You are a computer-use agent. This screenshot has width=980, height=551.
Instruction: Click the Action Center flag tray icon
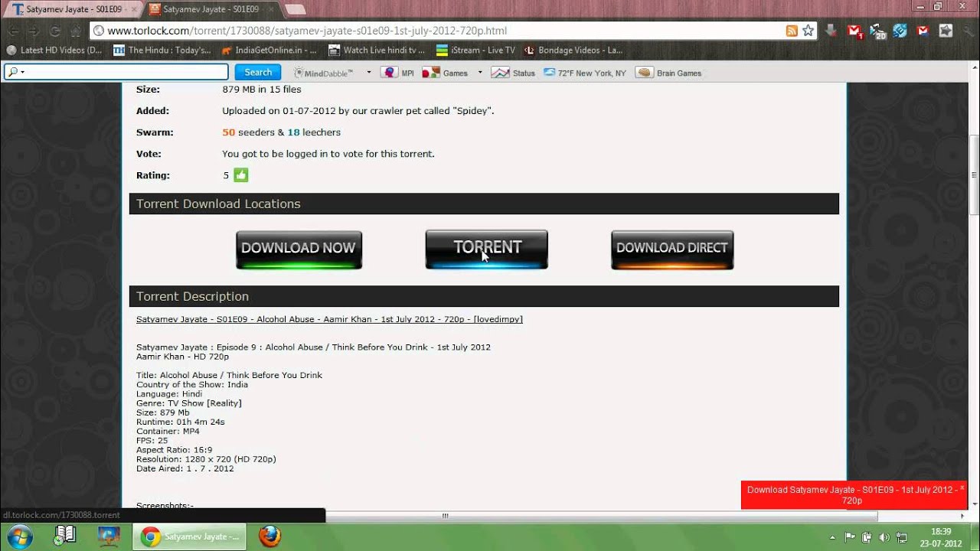(x=850, y=537)
